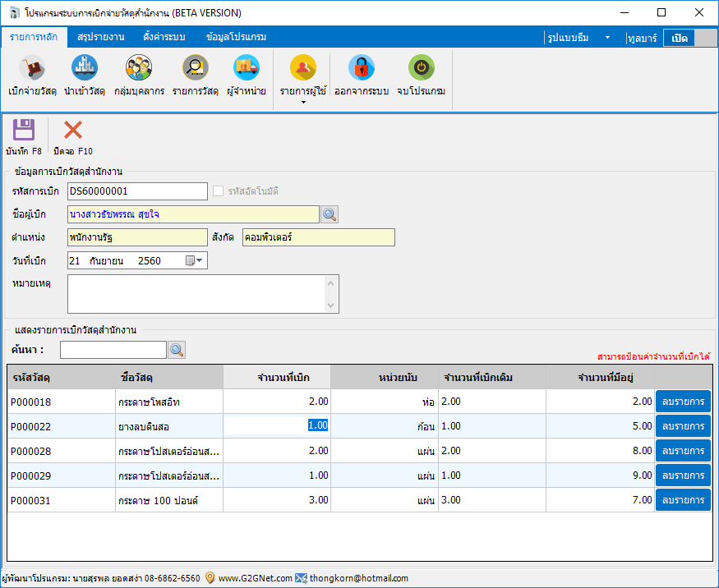Screen dimensions: 719x588
Task: Click the กระดาษโพสอิท item name cell
Action: pos(169,402)
